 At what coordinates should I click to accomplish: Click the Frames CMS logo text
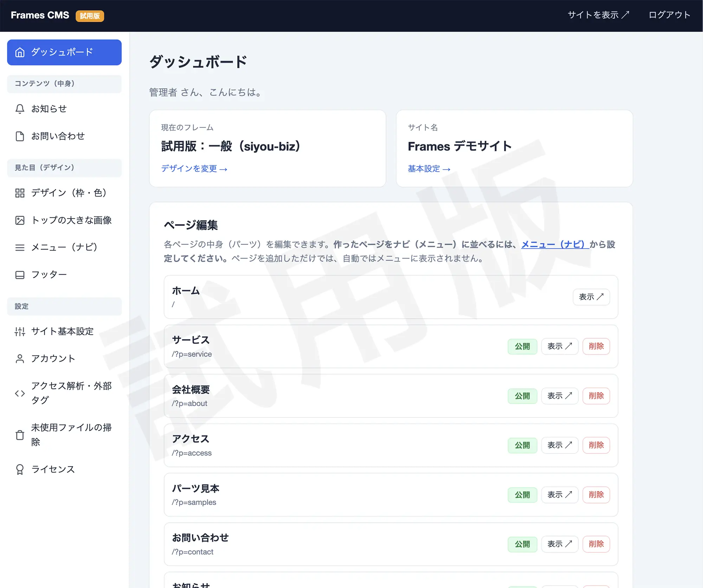coord(40,15)
